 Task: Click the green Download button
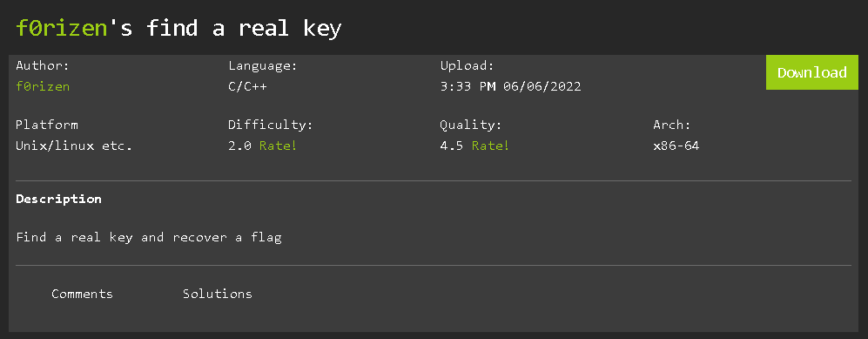click(x=812, y=72)
